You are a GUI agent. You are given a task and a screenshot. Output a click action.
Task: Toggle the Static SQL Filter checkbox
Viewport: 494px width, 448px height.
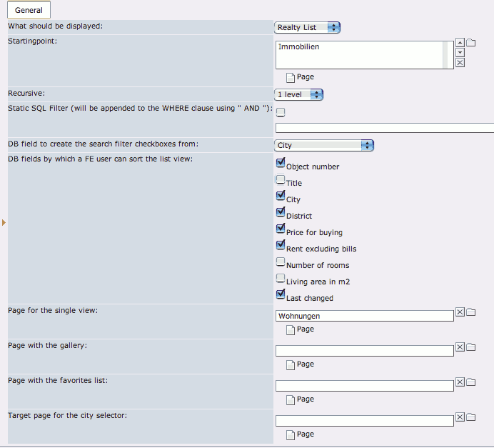281,112
